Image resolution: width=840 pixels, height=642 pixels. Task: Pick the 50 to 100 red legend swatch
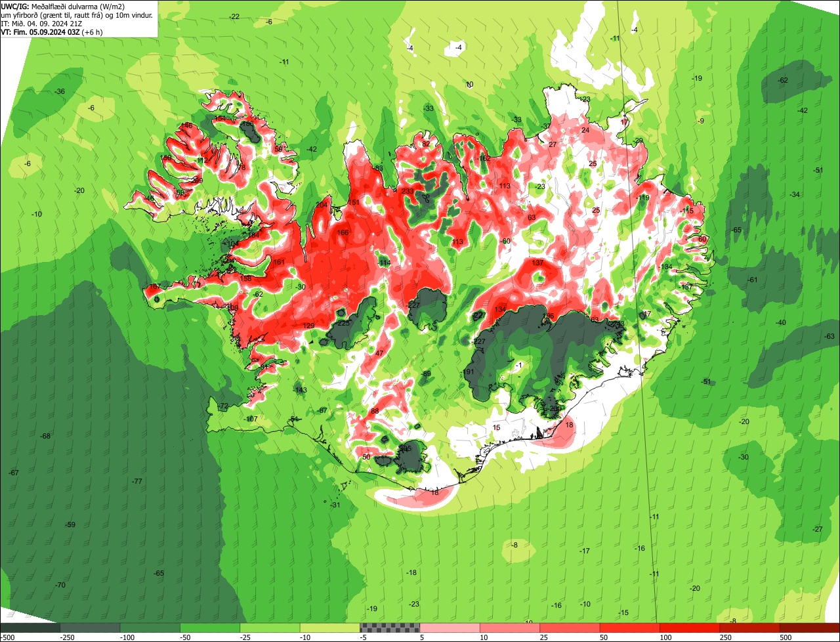click(630, 628)
